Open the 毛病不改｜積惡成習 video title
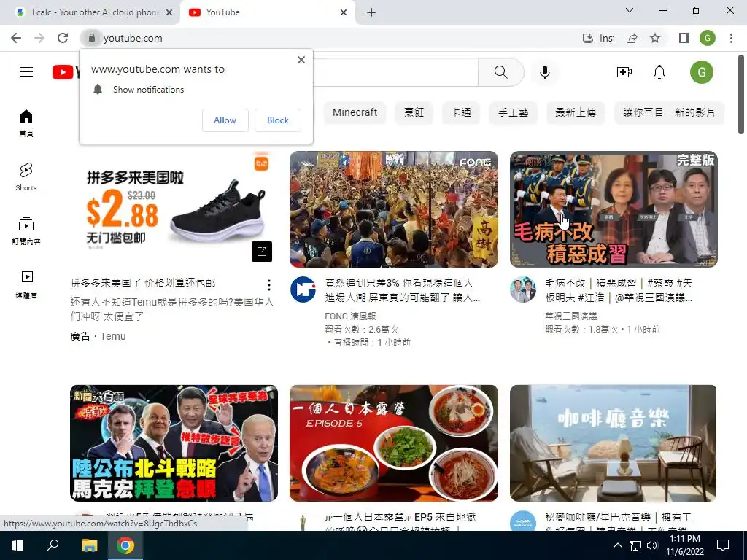This screenshot has width=747, height=560. [619, 290]
